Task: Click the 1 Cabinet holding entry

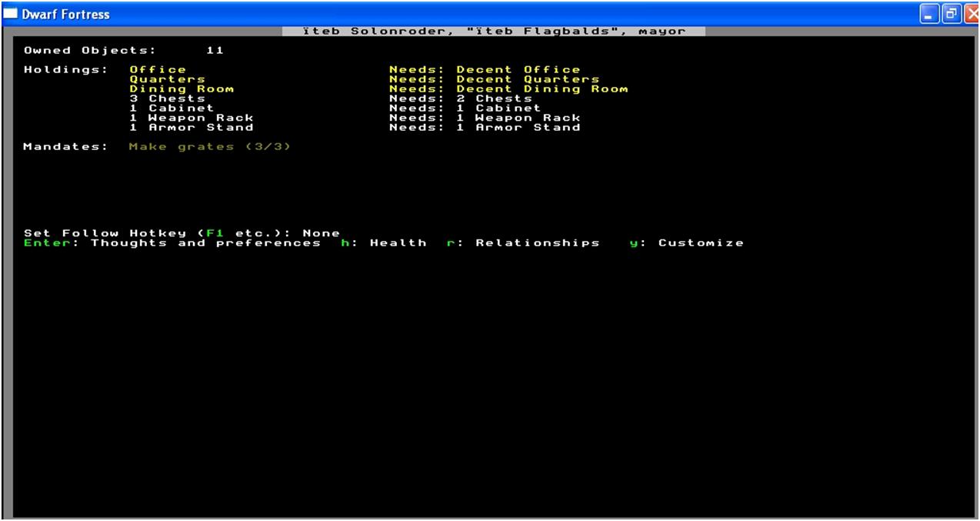Action: (172, 109)
